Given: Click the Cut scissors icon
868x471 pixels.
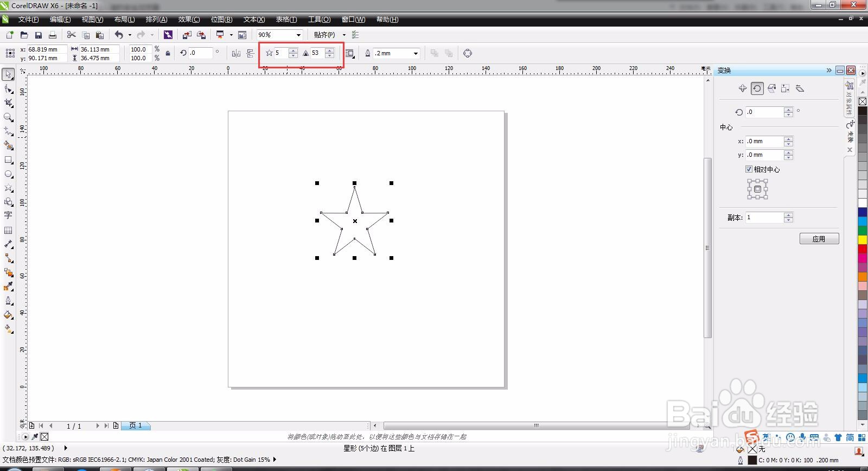Looking at the screenshot, I should [x=71, y=35].
